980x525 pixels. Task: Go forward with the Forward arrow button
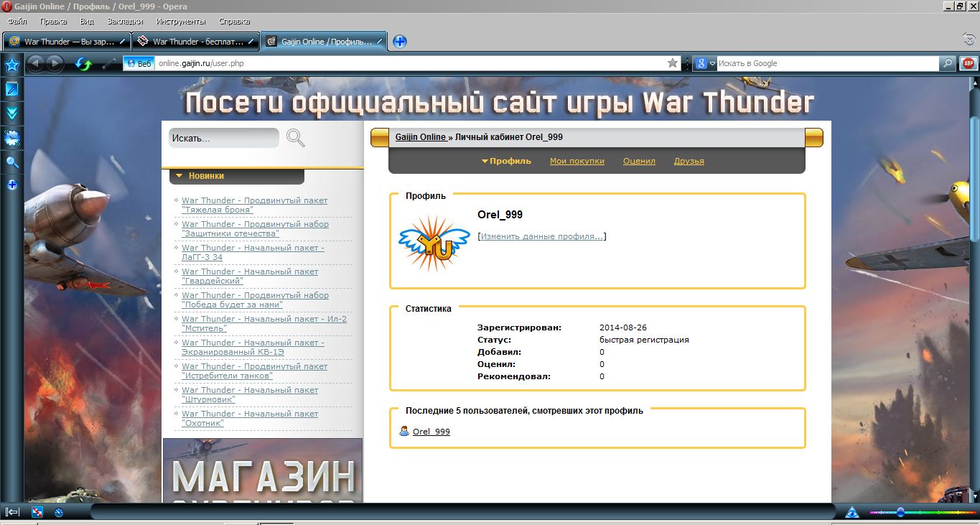pyautogui.click(x=55, y=63)
